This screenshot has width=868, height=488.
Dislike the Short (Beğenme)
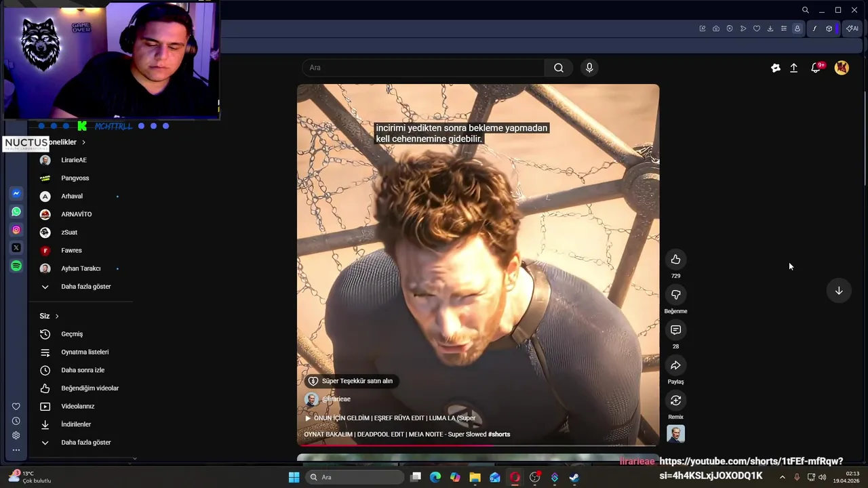coord(675,295)
